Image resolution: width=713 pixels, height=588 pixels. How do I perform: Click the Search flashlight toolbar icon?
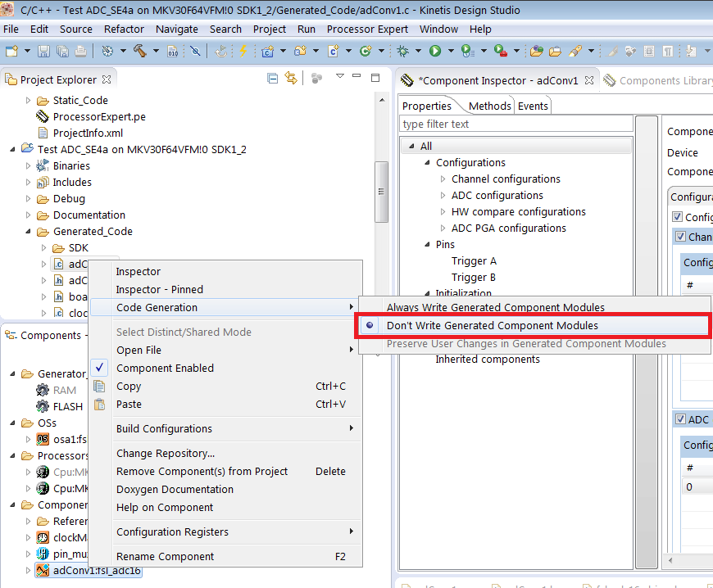[574, 51]
